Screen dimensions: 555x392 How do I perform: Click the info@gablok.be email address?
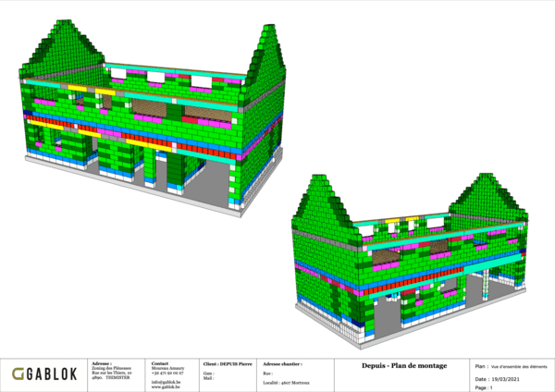click(166, 381)
